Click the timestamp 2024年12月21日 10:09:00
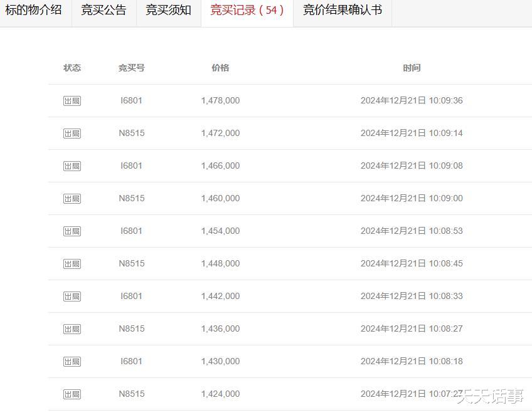532x415 pixels. coord(412,198)
